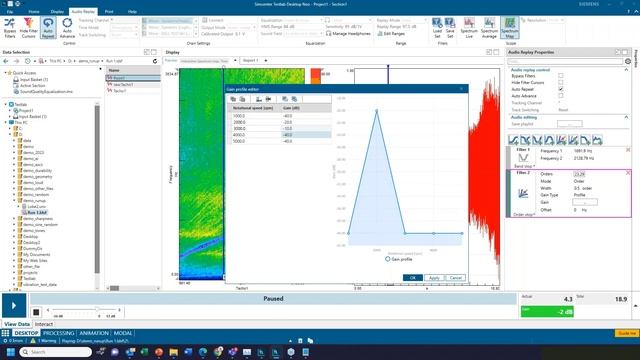Image resolution: width=640 pixels, height=360 pixels.
Task: Toggle Bypass Filters in the ribbon
Action: [9, 28]
